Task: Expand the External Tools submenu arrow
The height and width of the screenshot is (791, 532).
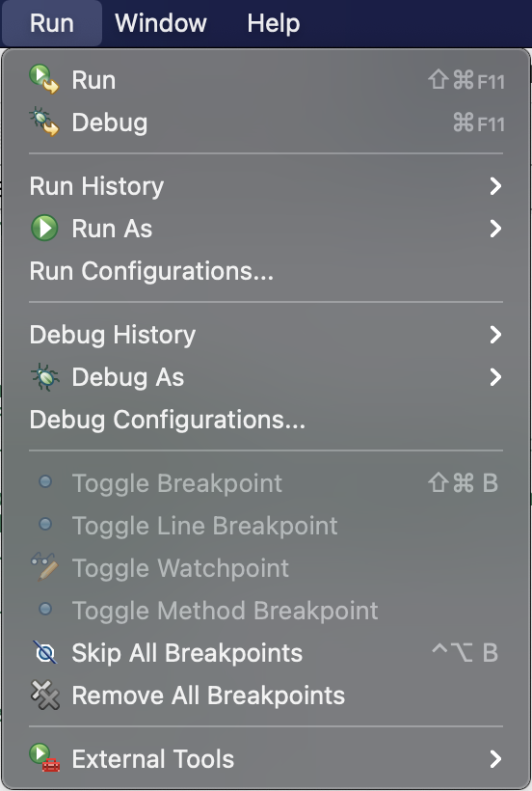Action: 495,759
